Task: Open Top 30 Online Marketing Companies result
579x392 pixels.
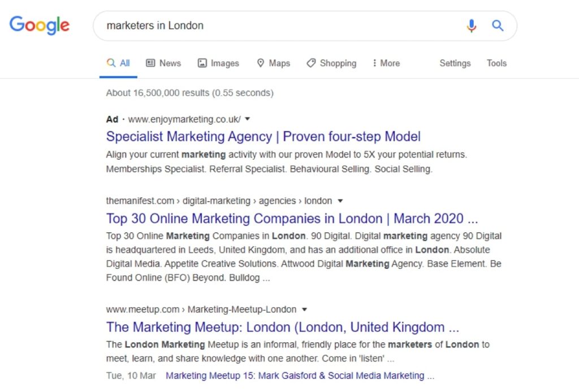Action: [x=292, y=218]
